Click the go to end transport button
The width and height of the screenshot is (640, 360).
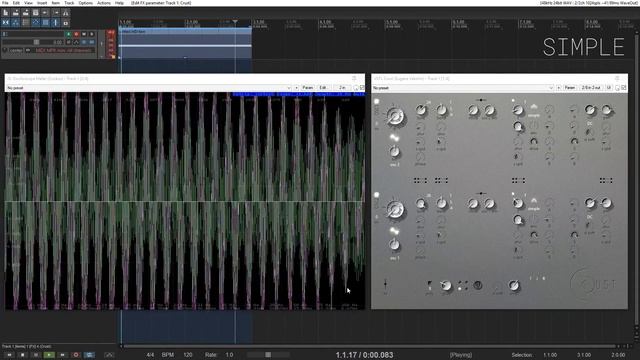62,355
